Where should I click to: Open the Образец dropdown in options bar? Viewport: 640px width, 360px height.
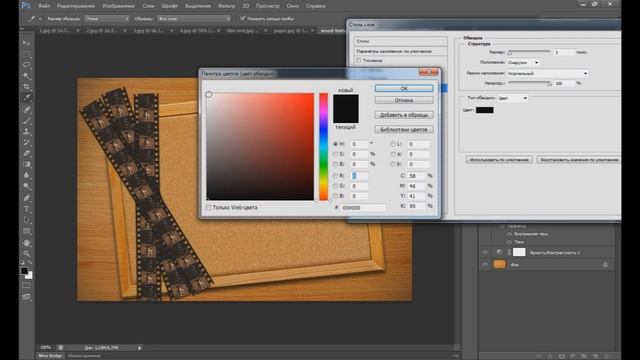194,19
